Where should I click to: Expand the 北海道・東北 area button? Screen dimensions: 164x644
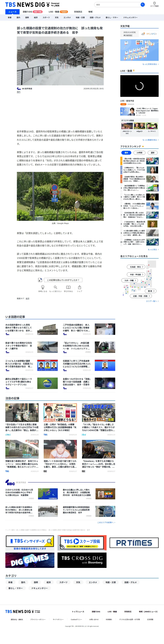136,267
